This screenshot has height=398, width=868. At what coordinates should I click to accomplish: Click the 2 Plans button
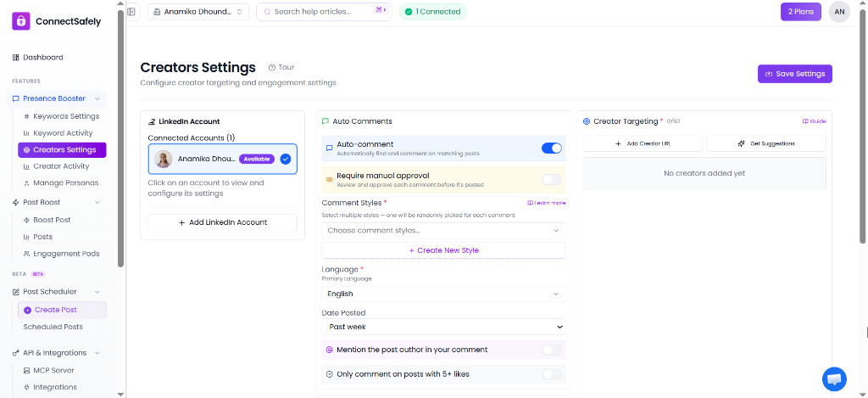click(800, 12)
